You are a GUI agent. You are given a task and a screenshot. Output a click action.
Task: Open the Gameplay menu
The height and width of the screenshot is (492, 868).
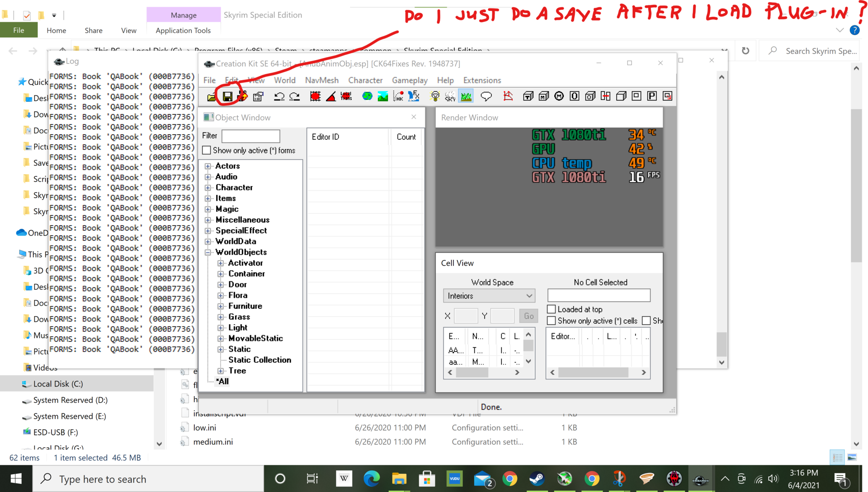[410, 80]
